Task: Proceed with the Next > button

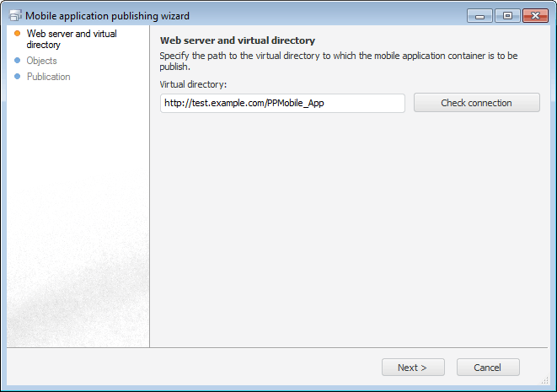Action: coord(412,368)
